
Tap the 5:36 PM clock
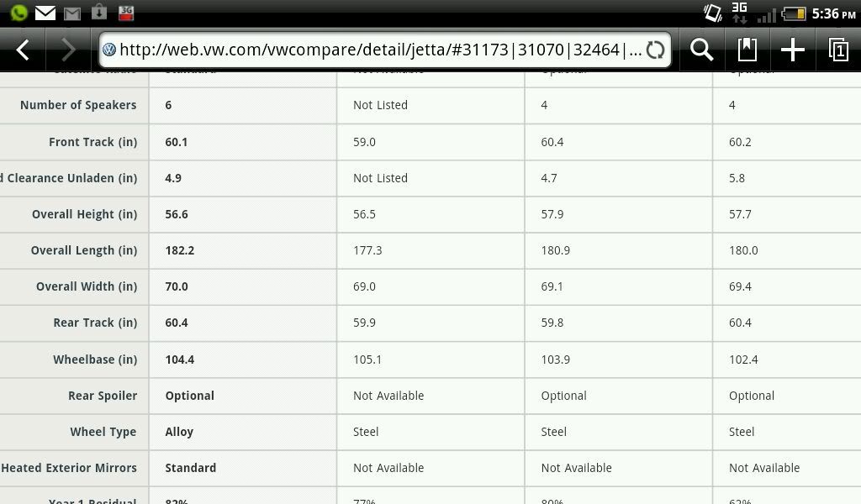833,13
